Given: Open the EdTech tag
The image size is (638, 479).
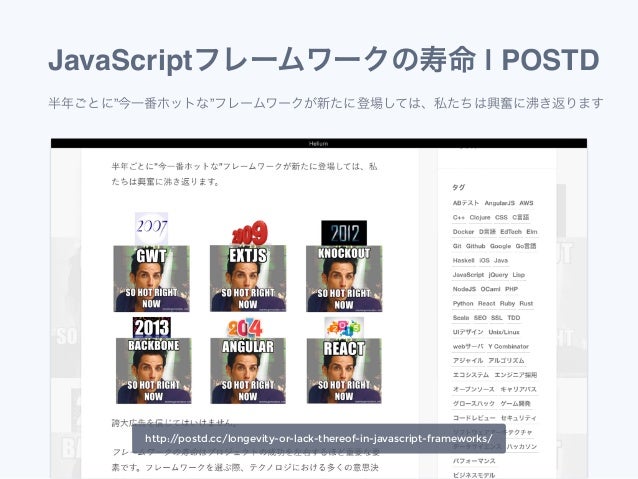Looking at the screenshot, I should (x=511, y=232).
